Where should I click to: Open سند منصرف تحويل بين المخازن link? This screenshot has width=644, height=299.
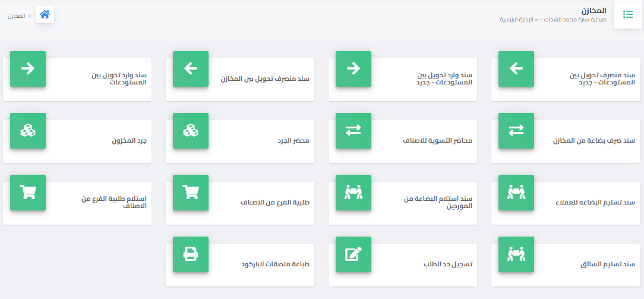tap(265, 79)
